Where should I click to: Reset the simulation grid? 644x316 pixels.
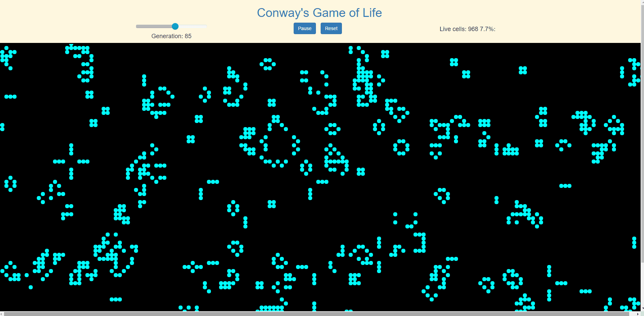coord(331,28)
